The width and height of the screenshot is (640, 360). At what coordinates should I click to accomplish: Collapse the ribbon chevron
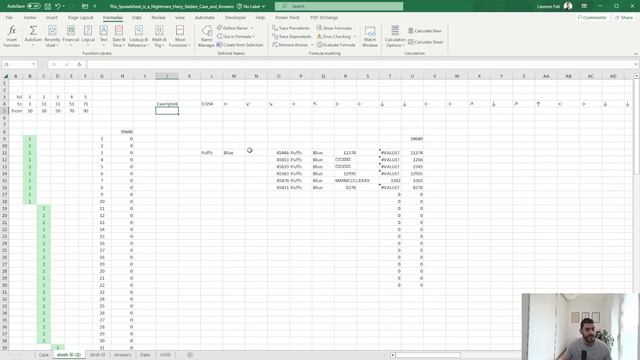[x=635, y=53]
